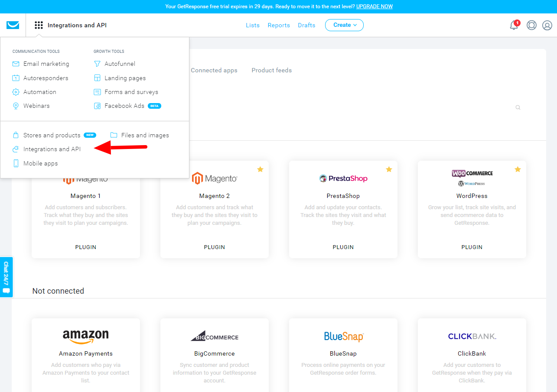
Task: Click the BlueSnap card title
Action: point(343,353)
